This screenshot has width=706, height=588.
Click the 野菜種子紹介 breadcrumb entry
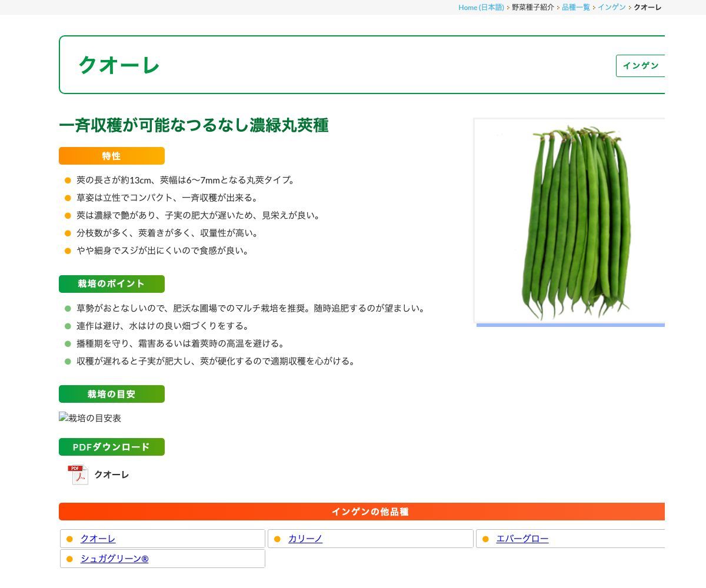point(531,8)
